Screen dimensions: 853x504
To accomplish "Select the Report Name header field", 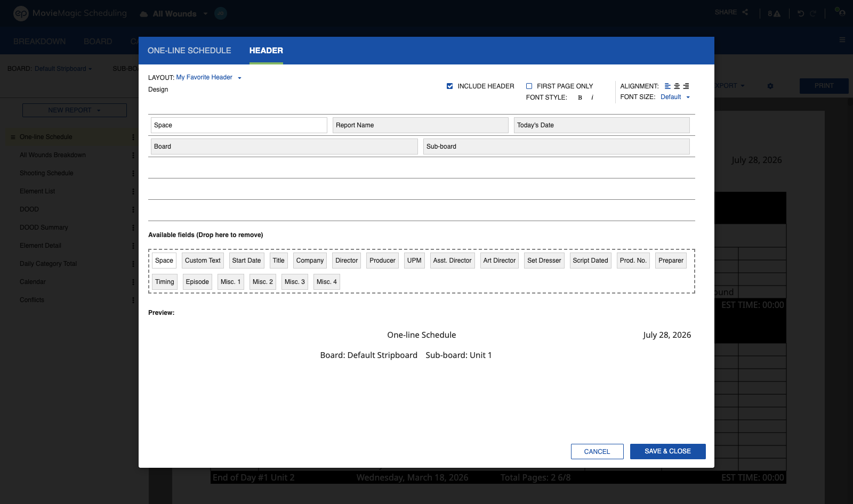I will click(421, 125).
